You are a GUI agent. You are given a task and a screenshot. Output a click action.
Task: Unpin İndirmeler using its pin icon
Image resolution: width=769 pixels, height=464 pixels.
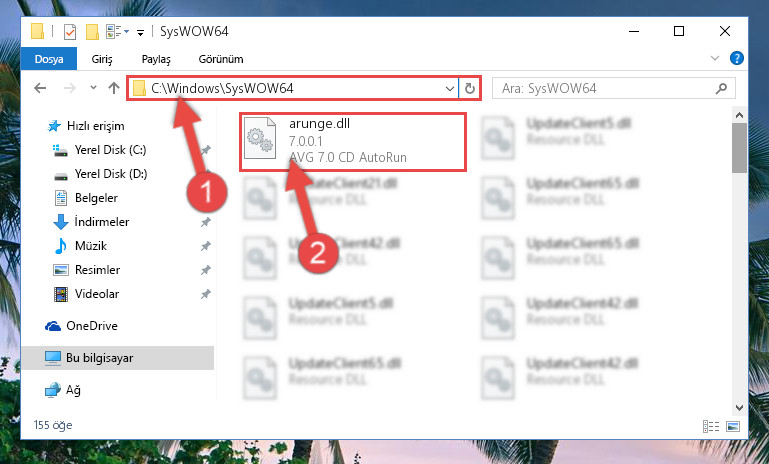tap(205, 222)
